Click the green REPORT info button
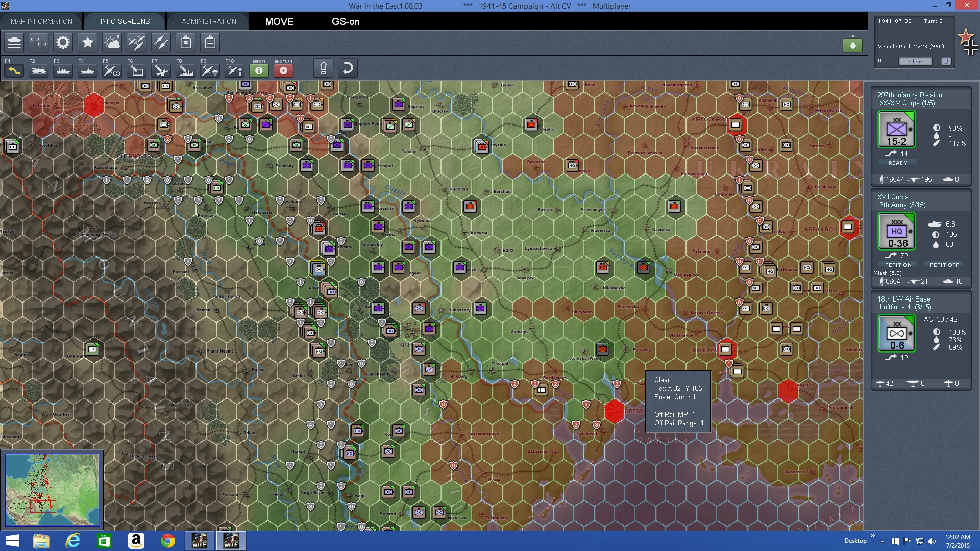Screen dimensions: 980x551 click(x=259, y=70)
